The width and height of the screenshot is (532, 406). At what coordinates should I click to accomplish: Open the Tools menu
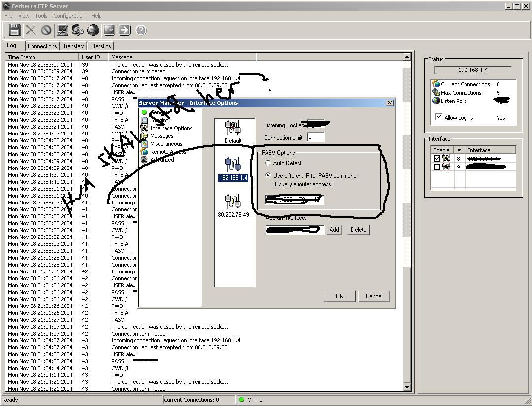coord(41,16)
